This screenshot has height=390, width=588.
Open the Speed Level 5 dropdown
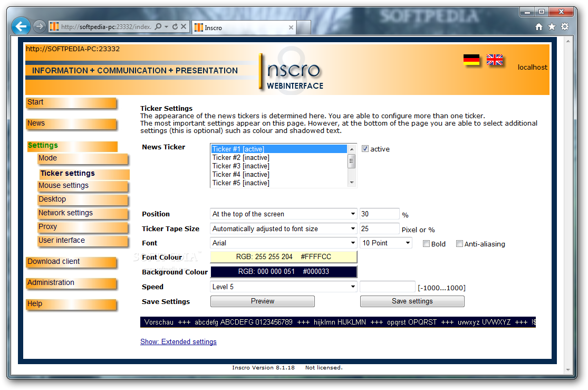click(x=283, y=287)
